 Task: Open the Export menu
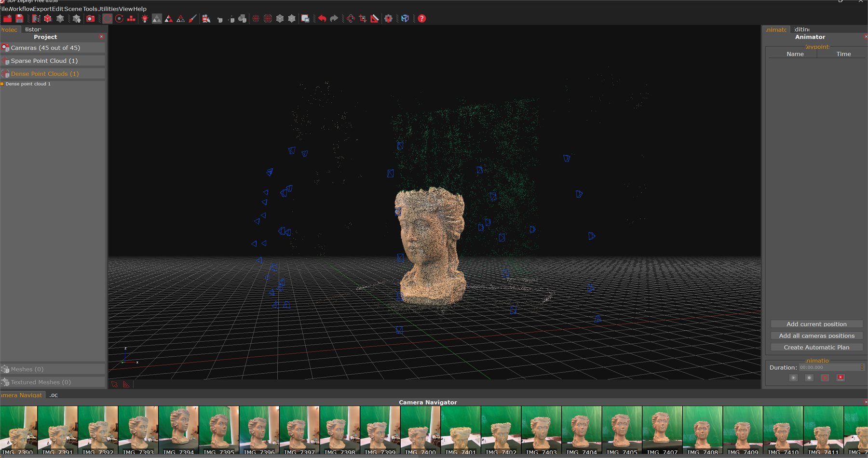coord(42,9)
